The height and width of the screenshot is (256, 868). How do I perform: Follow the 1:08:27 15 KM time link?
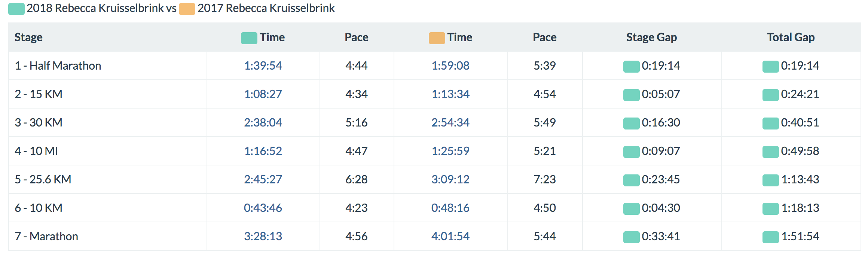(263, 94)
